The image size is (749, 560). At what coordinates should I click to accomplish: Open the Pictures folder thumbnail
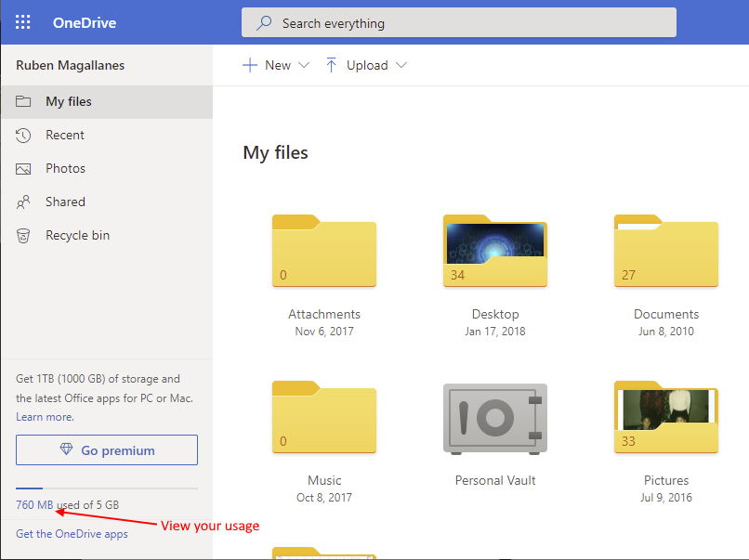666,417
